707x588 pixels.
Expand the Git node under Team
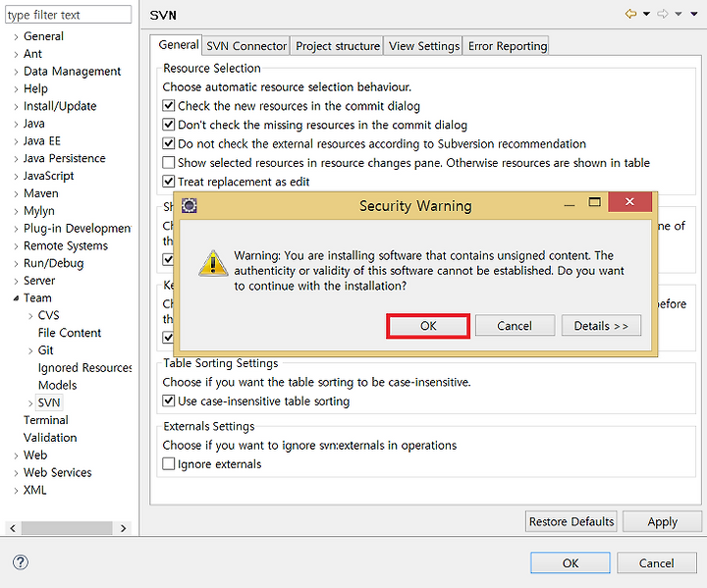coord(30,350)
